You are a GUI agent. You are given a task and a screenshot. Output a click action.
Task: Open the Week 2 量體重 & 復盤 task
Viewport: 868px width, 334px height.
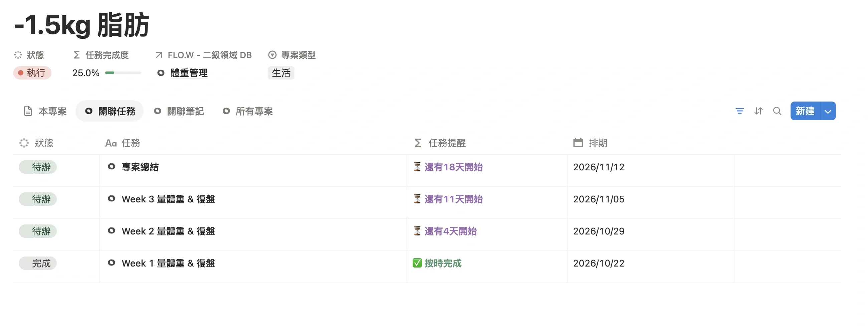168,231
